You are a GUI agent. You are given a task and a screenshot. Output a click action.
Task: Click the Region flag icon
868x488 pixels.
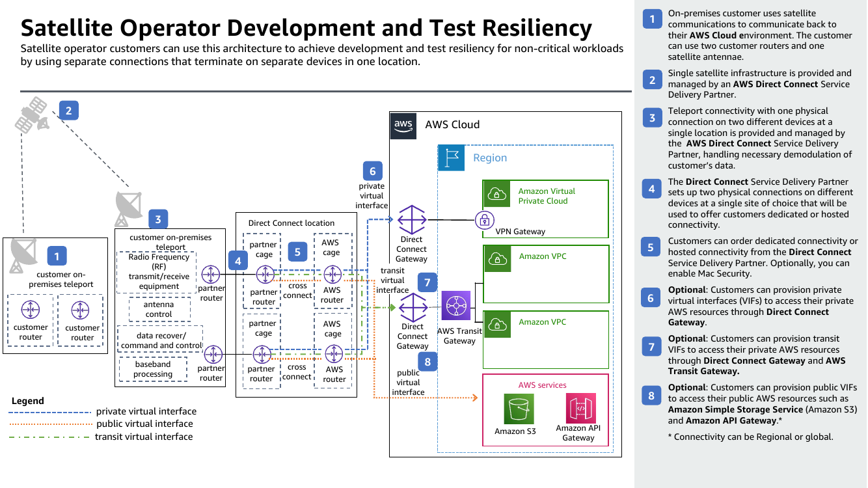pyautogui.click(x=452, y=158)
